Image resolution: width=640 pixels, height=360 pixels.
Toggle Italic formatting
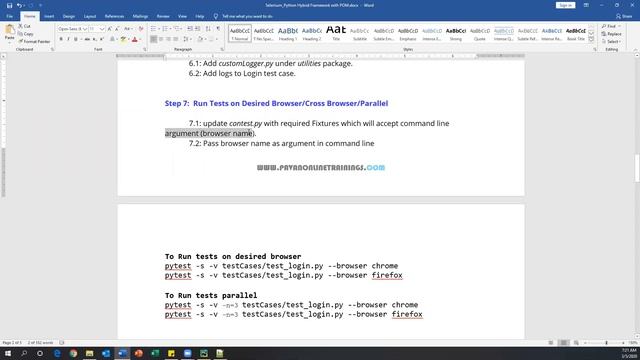(68, 39)
